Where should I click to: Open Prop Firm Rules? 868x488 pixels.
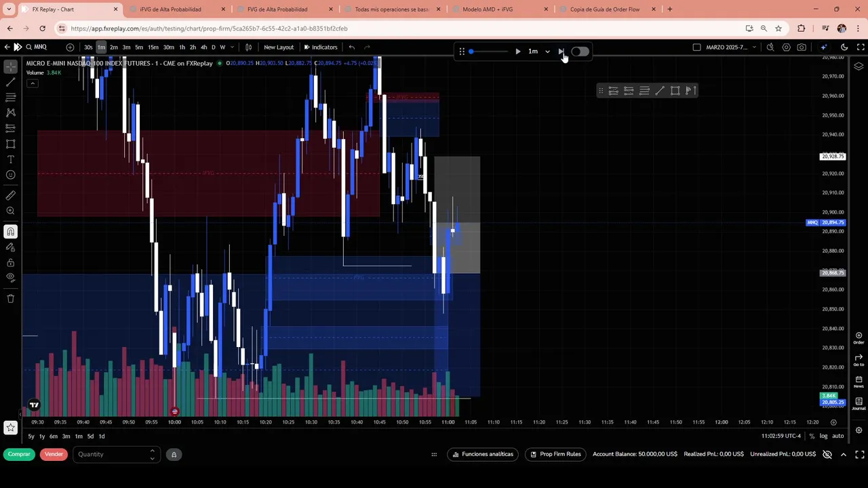pos(555,454)
